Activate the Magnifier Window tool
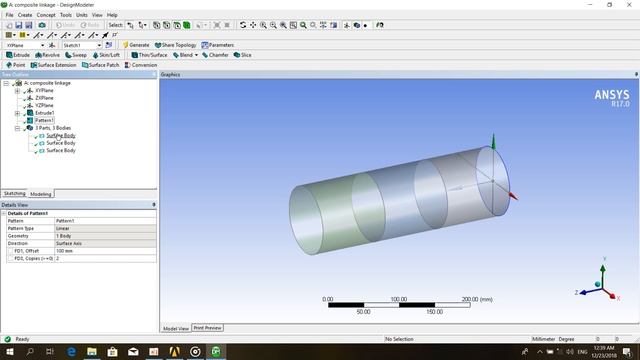Viewport: 640px width, 360px height. coord(293,25)
